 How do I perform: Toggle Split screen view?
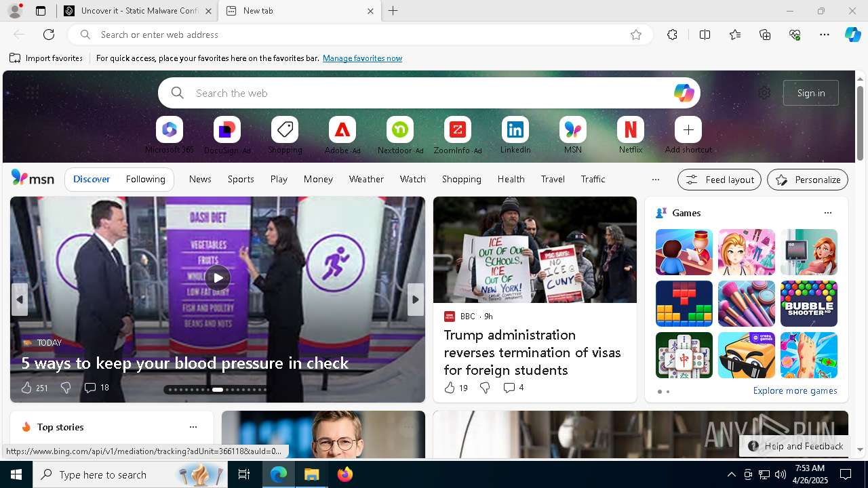tap(705, 35)
